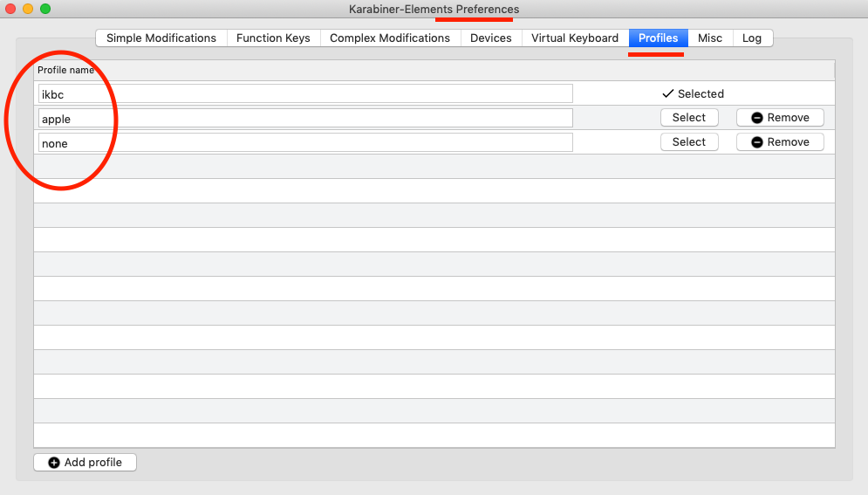Remove the none profile

(x=780, y=141)
